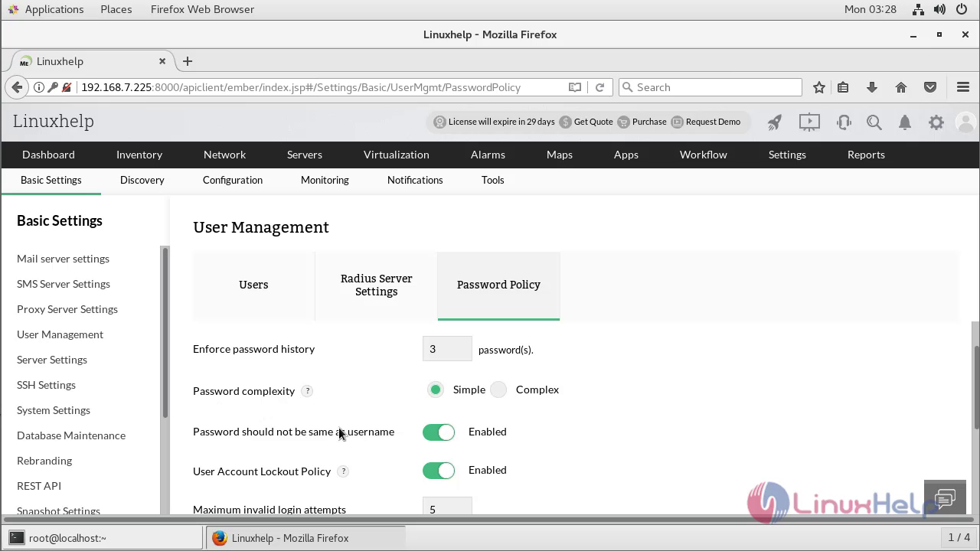Toggle the User Account Lockout Policy switch
Screen dimensions: 980x551
(439, 470)
